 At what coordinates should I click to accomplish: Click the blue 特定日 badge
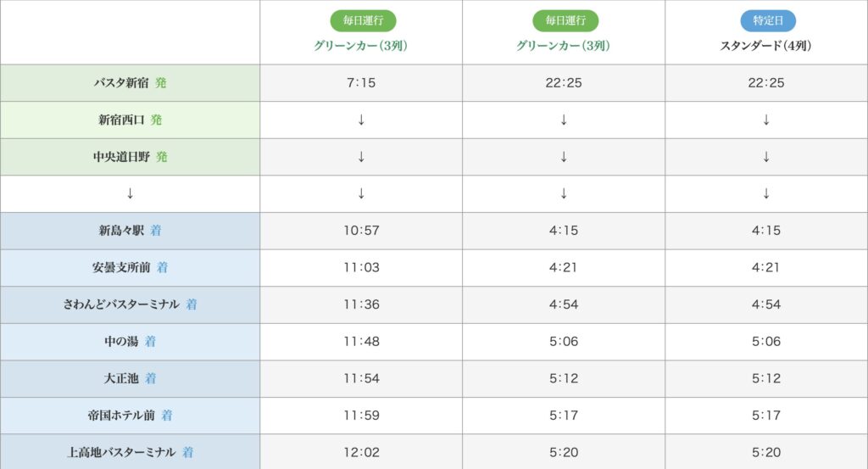(767, 21)
